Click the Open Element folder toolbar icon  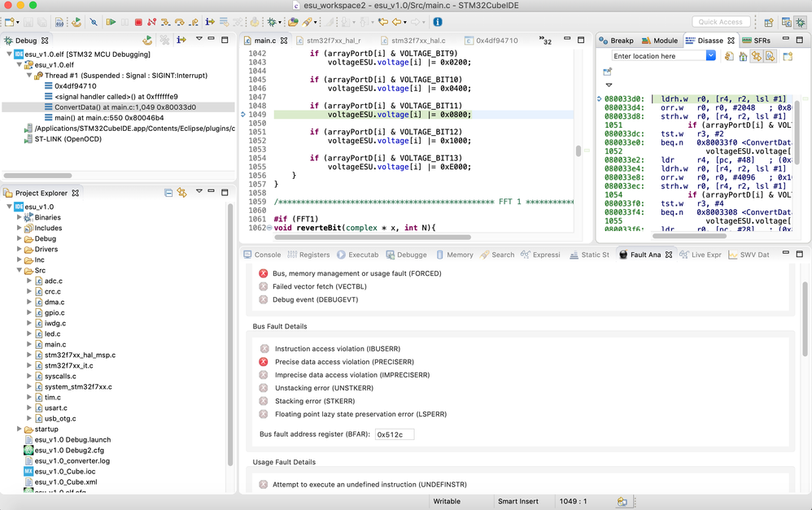coord(293,22)
